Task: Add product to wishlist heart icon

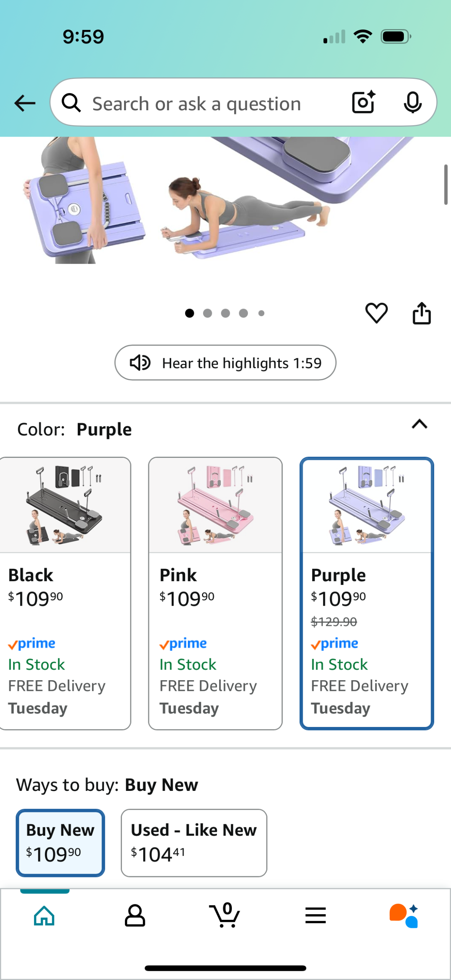Action: coord(376,313)
